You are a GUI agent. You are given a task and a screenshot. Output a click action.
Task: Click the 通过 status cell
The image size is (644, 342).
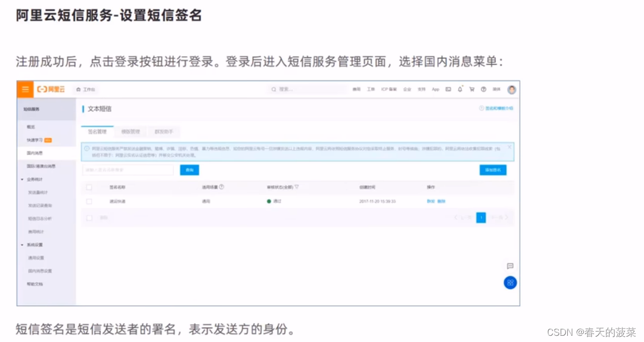pos(274,201)
